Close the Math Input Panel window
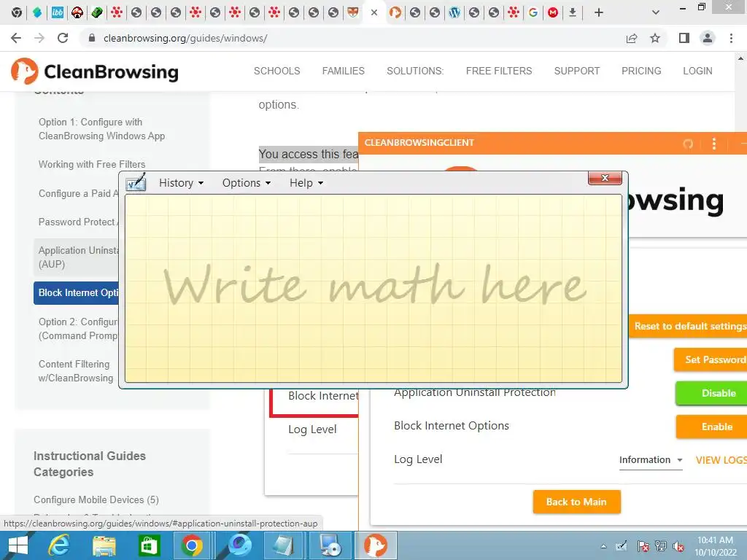 pos(605,178)
